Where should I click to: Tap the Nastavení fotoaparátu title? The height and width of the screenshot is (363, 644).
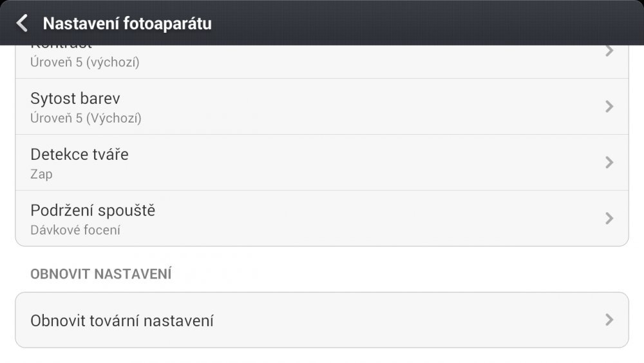point(127,24)
